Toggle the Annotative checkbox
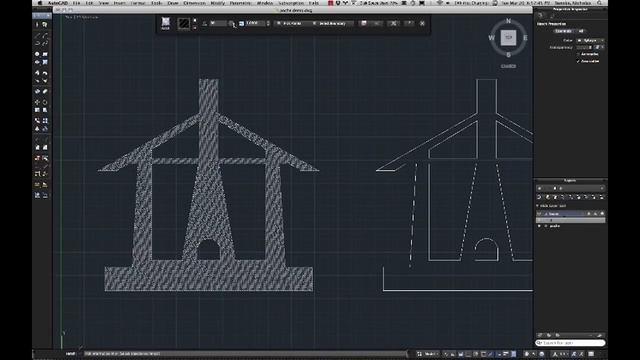Screen dimensions: 640x360 [x=578, y=54]
